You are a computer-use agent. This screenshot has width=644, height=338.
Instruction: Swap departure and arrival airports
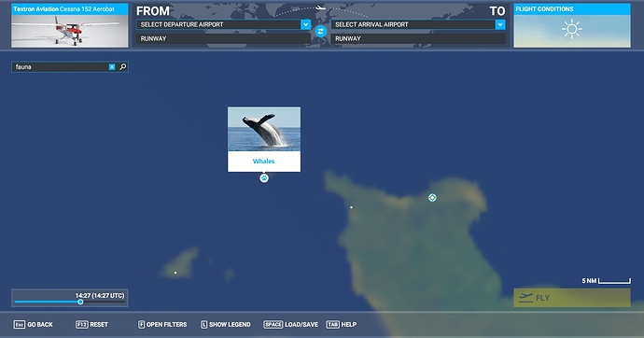pos(321,31)
